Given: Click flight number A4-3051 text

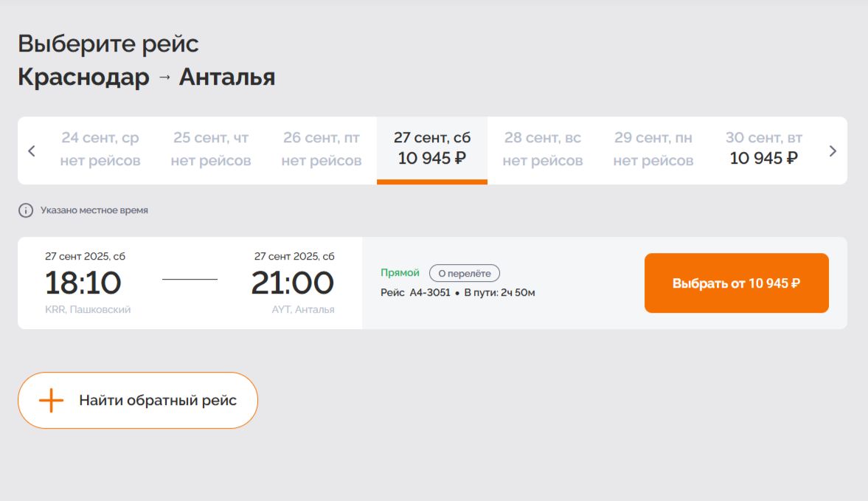Looking at the screenshot, I should [x=430, y=293].
